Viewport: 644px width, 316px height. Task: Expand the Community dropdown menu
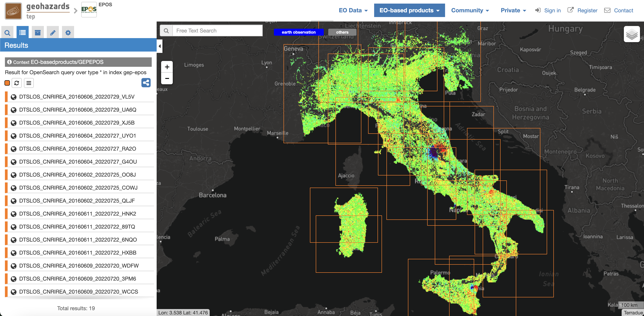(470, 11)
